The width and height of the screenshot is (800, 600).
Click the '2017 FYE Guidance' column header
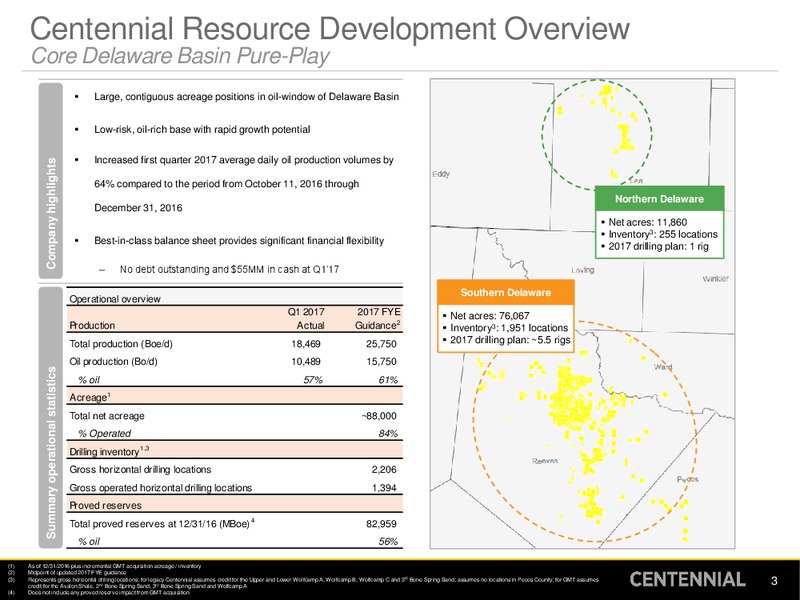[x=378, y=318]
